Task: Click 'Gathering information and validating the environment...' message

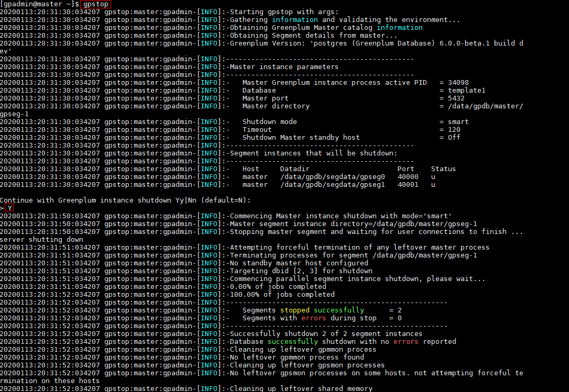Action: pos(345,20)
